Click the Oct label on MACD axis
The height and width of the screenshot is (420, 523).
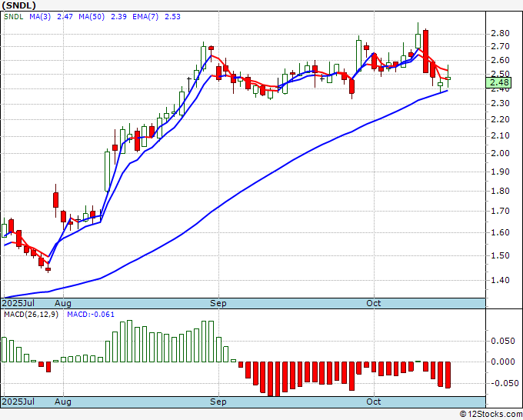point(374,402)
